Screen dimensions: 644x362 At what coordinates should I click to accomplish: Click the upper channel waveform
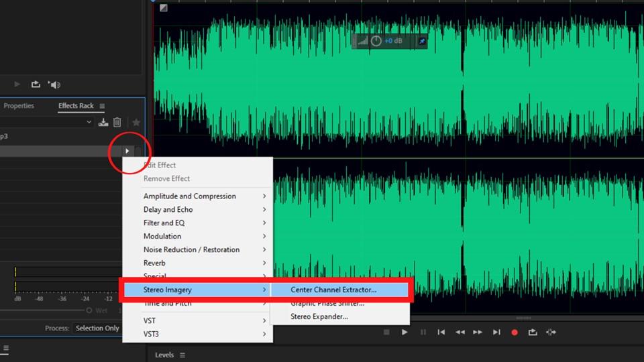click(x=398, y=80)
